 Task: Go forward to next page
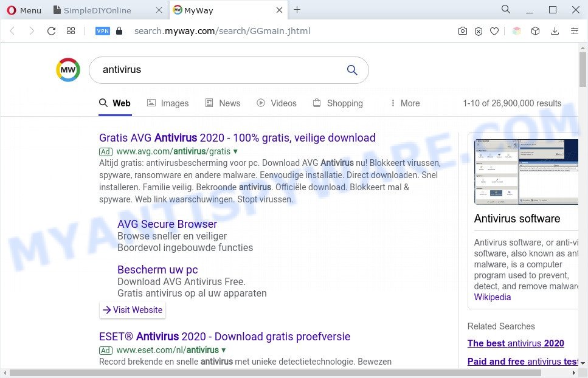coord(32,31)
